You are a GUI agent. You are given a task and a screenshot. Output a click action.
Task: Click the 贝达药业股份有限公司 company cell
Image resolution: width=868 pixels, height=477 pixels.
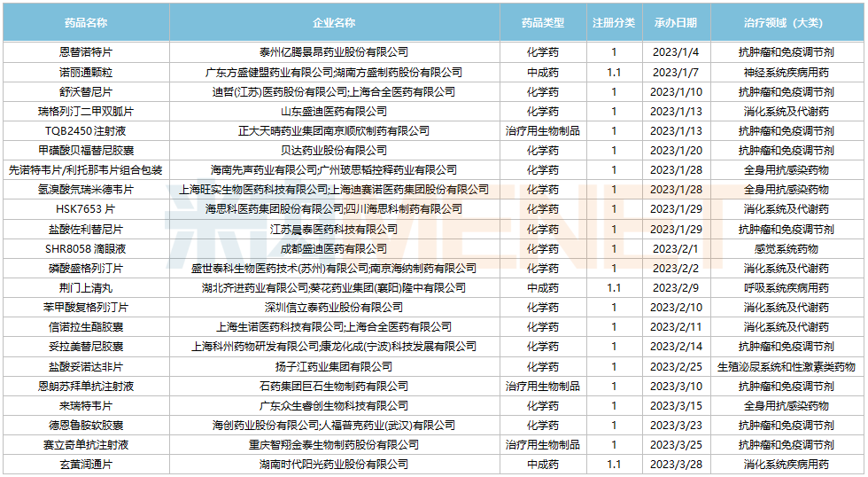[x=334, y=151]
